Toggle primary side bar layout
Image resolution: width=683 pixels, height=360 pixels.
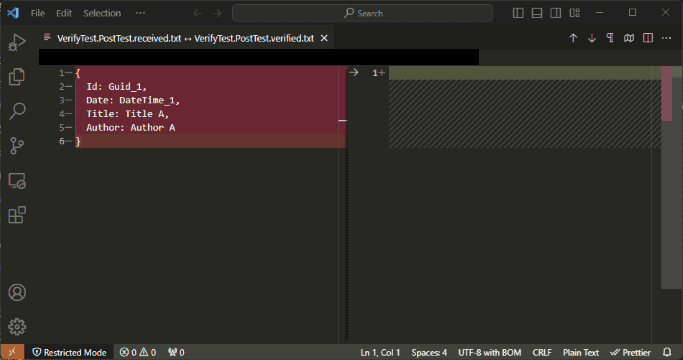point(518,13)
